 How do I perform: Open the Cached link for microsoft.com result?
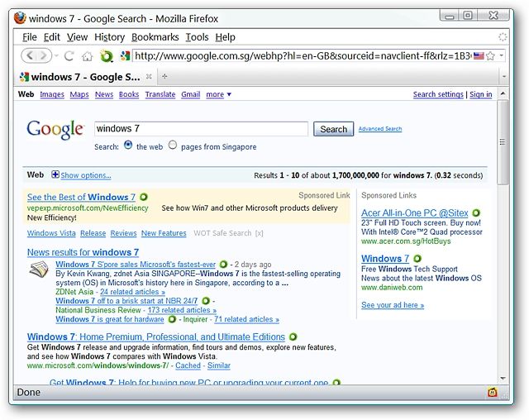tap(188, 365)
